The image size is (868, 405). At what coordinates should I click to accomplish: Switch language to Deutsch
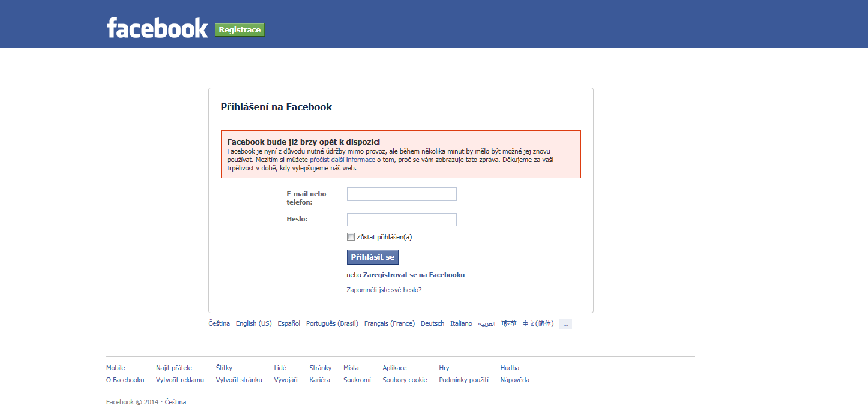tap(433, 323)
